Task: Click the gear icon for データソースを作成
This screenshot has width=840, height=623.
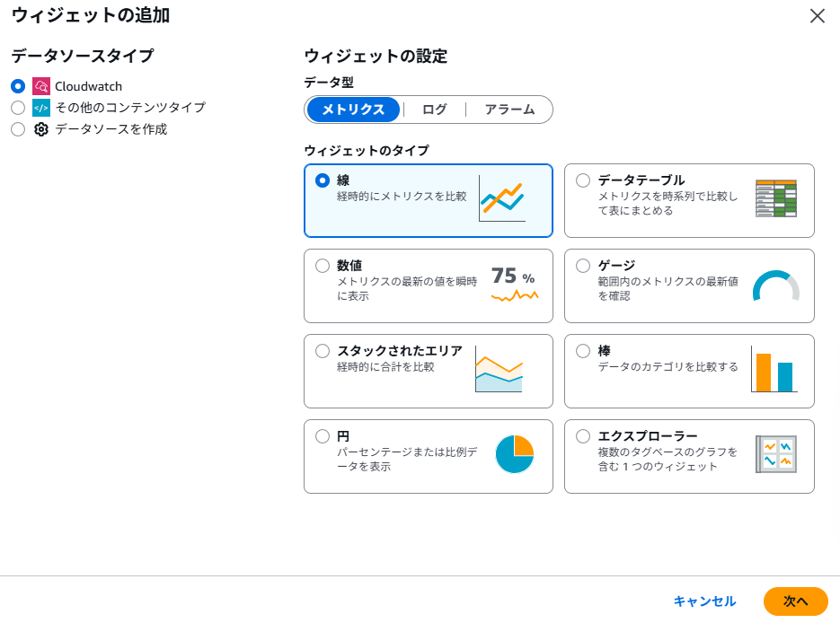Action: click(41, 129)
